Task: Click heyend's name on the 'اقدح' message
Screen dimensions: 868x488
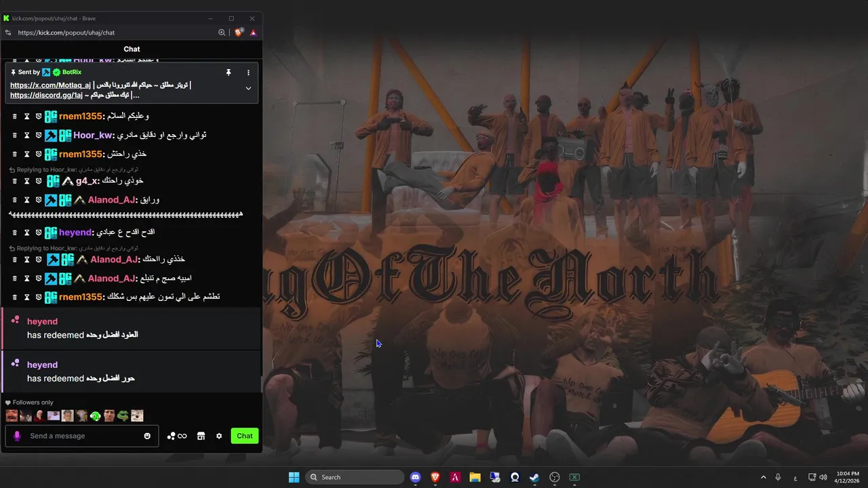Action: (75, 232)
